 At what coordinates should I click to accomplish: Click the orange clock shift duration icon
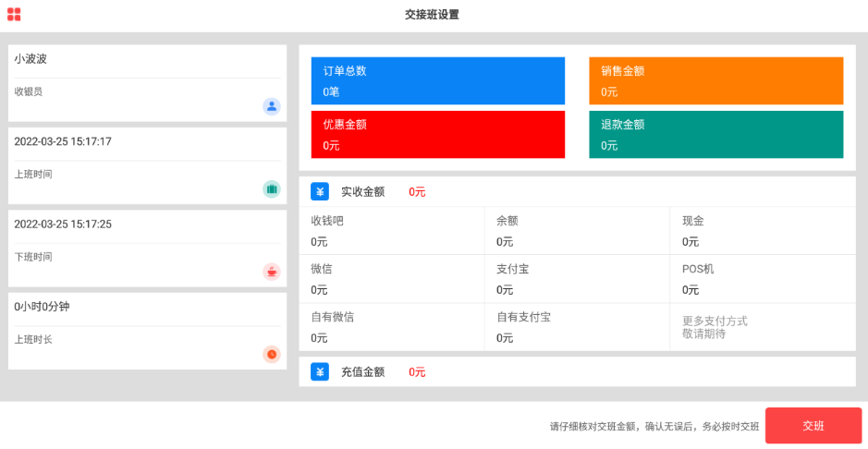pos(272,354)
